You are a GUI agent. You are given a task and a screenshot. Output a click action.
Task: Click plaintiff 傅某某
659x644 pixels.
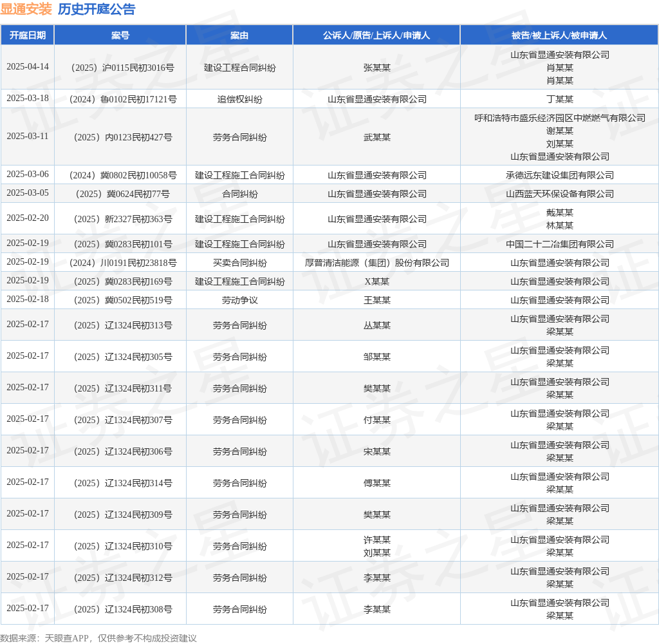tap(377, 483)
